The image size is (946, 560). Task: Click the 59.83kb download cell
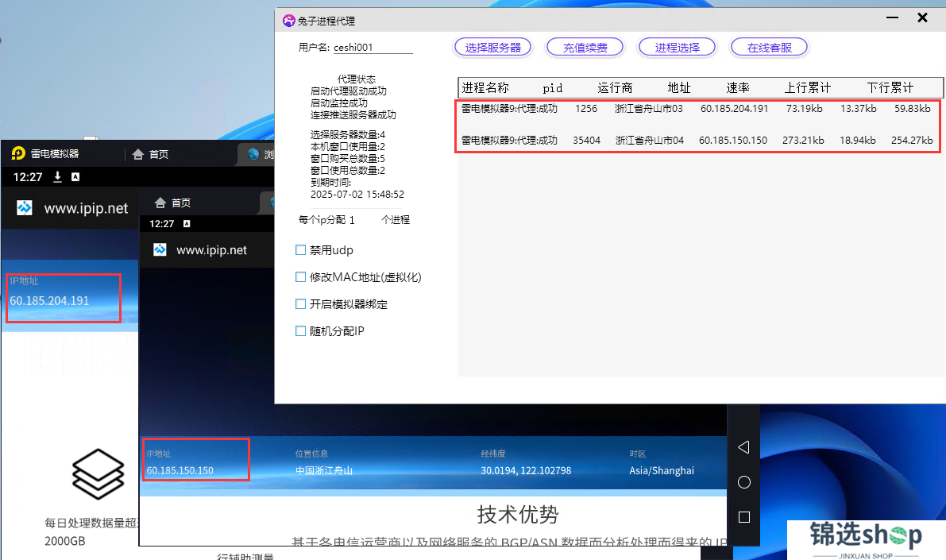[912, 109]
